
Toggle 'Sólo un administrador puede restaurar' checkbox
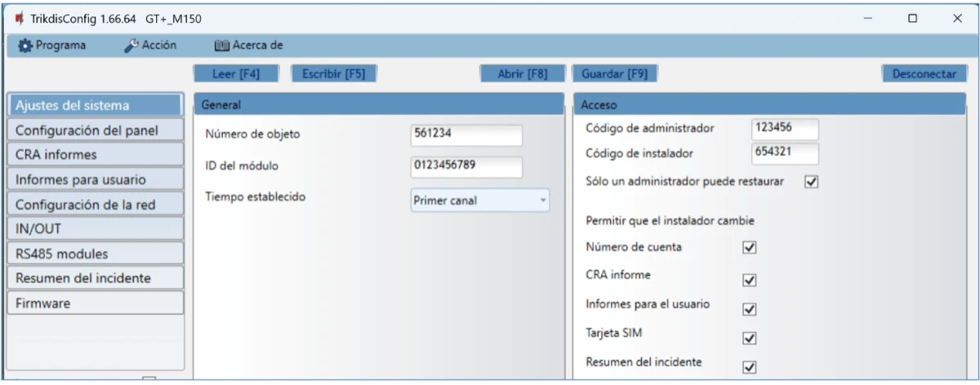811,182
